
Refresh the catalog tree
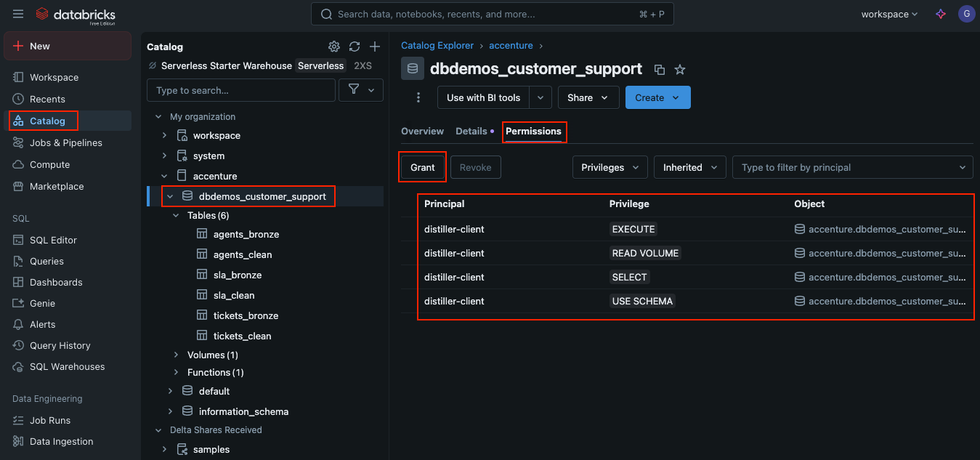coord(355,47)
